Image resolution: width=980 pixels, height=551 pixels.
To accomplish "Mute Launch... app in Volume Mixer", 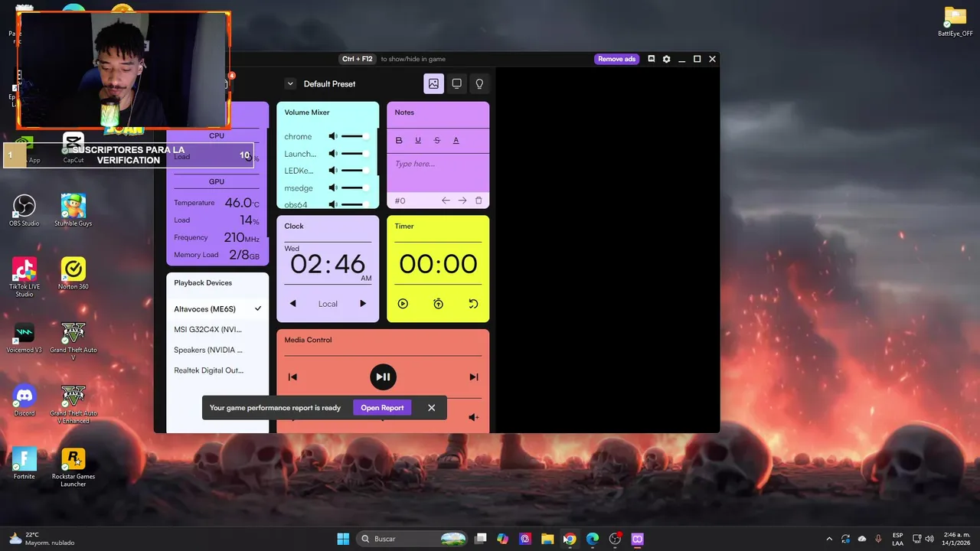I will [x=333, y=153].
